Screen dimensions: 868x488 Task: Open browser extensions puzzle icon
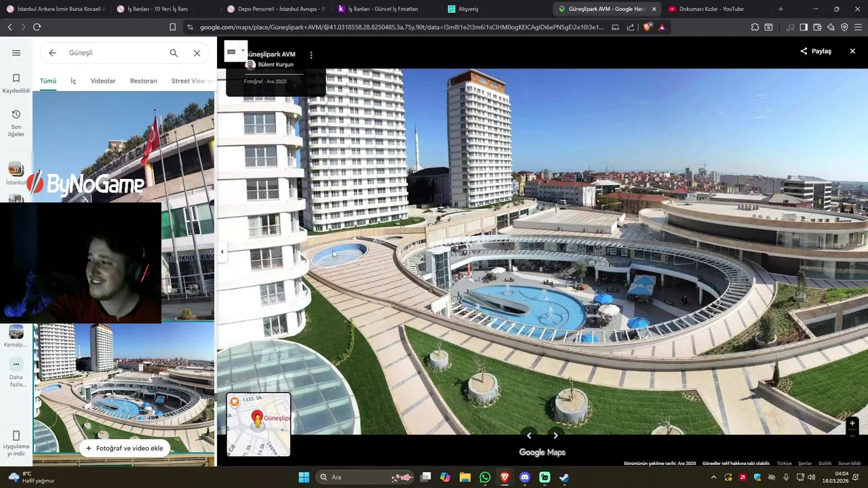(x=755, y=27)
